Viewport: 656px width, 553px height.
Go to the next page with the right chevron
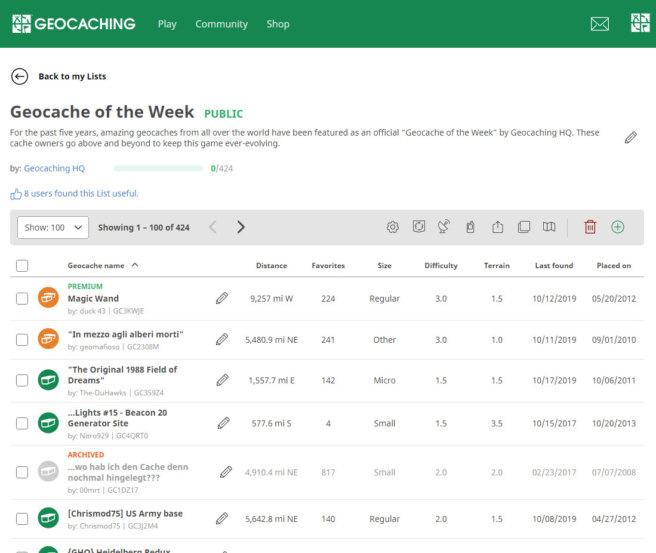pos(240,227)
